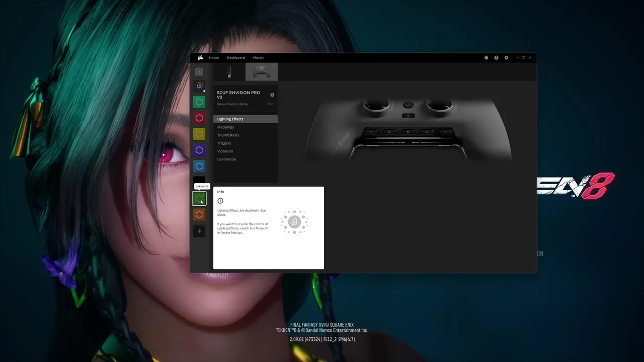This screenshot has width=644, height=362.
Task: Open the Lighting Effects section
Action: pos(246,119)
